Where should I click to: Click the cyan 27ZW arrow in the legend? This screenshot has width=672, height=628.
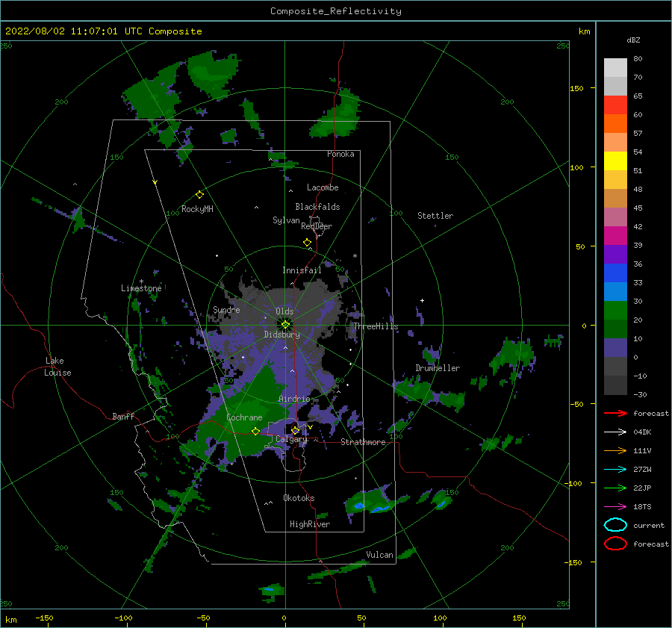click(x=615, y=470)
